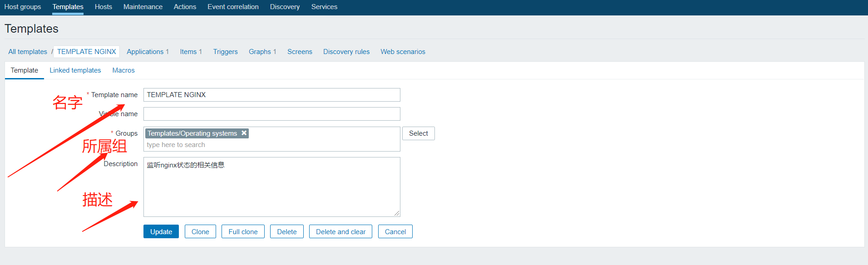Viewport: 868px width, 265px height.
Task: Click the Update button
Action: point(161,231)
